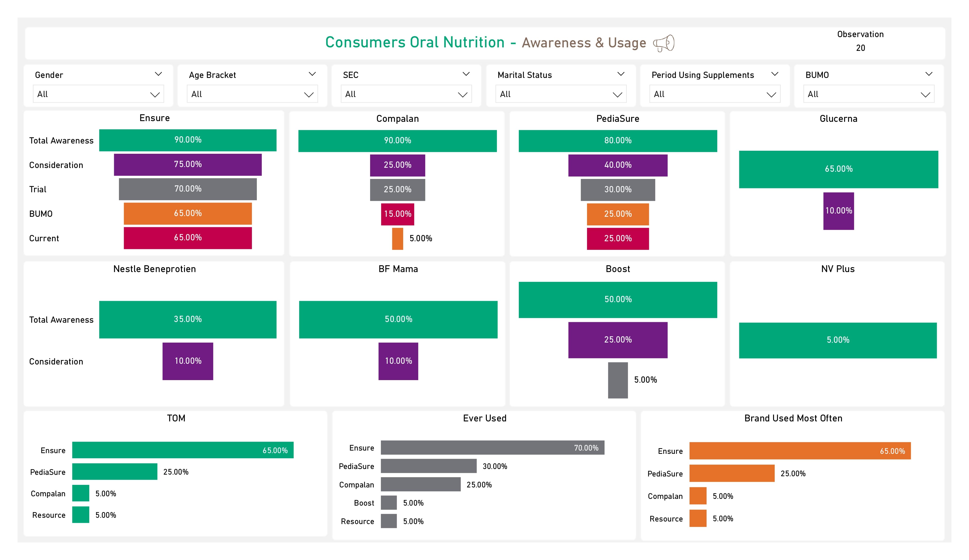The image size is (969, 560).
Task: Select Ensure Current 65% red bar
Action: (x=188, y=238)
